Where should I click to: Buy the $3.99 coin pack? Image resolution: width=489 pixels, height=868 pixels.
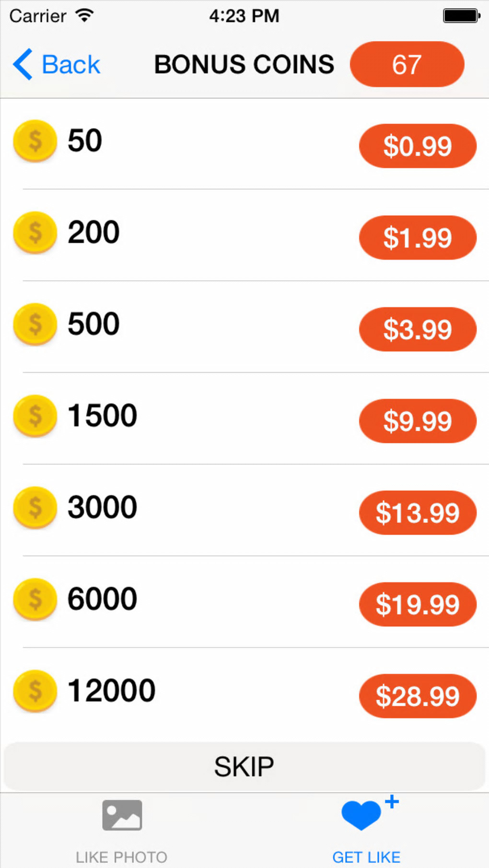418,329
